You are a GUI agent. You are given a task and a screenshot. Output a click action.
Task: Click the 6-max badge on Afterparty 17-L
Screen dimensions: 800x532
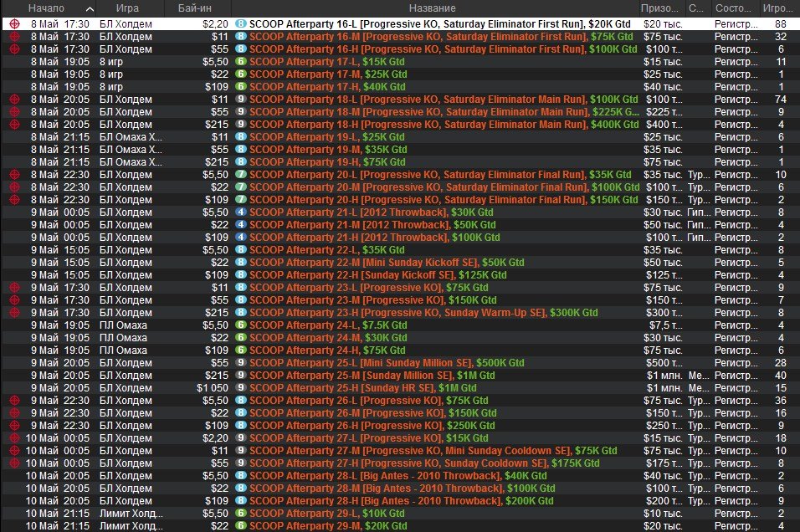241,62
